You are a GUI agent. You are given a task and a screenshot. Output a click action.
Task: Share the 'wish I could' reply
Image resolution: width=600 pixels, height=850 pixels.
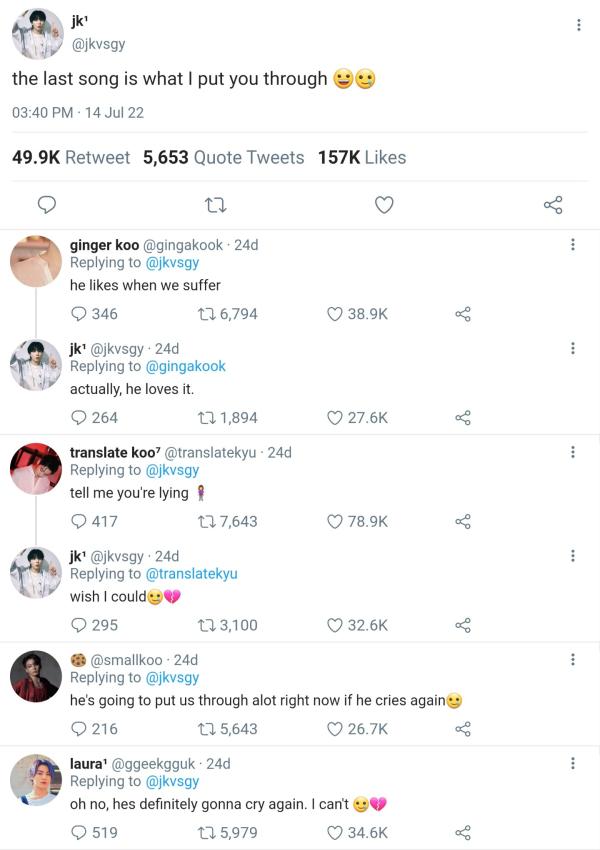[x=463, y=625]
